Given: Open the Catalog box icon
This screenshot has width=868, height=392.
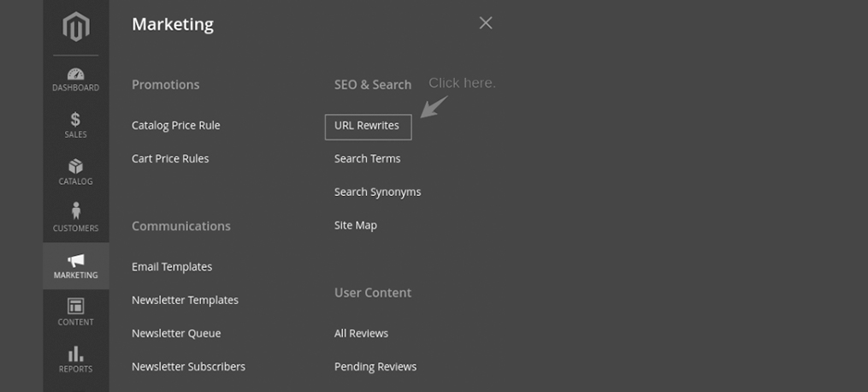Looking at the screenshot, I should [76, 166].
